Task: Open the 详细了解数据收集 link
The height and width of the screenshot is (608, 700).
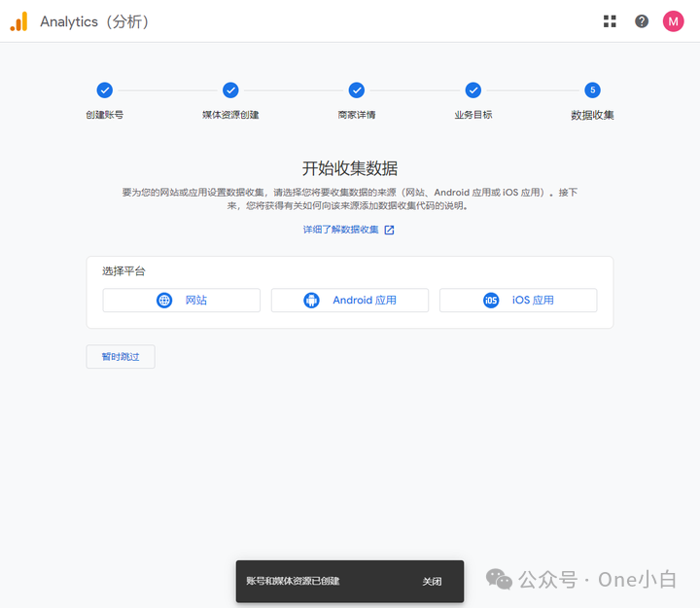Action: click(x=340, y=230)
